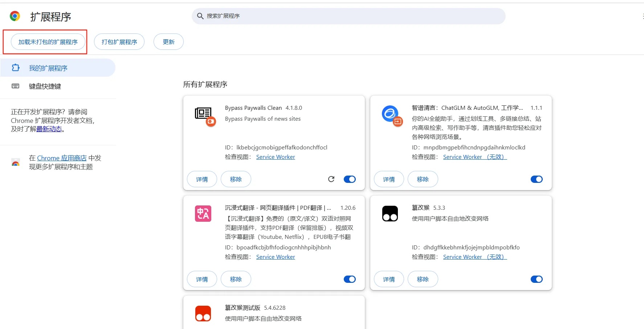Click the 打包扩展程序 button
The image size is (644, 329).
pos(119,41)
